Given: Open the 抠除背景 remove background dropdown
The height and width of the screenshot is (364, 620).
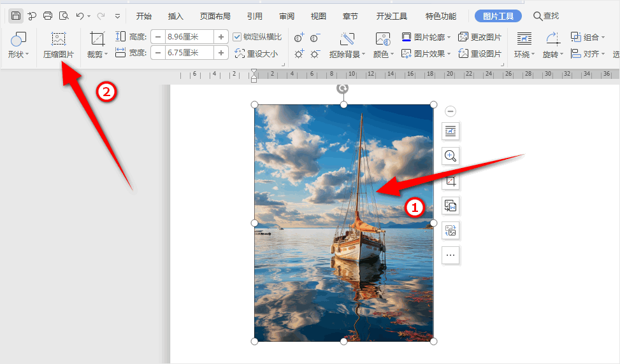Looking at the screenshot, I should coord(347,45).
